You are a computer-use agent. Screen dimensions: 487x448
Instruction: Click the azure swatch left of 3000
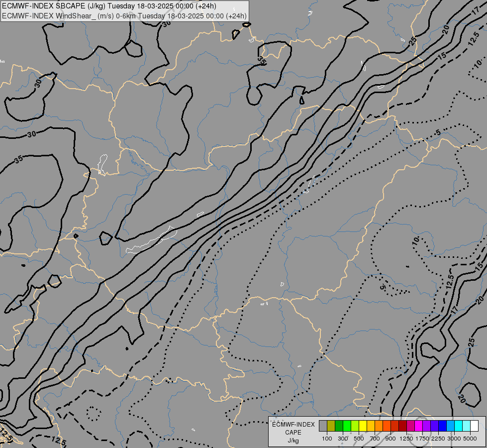click(450, 426)
